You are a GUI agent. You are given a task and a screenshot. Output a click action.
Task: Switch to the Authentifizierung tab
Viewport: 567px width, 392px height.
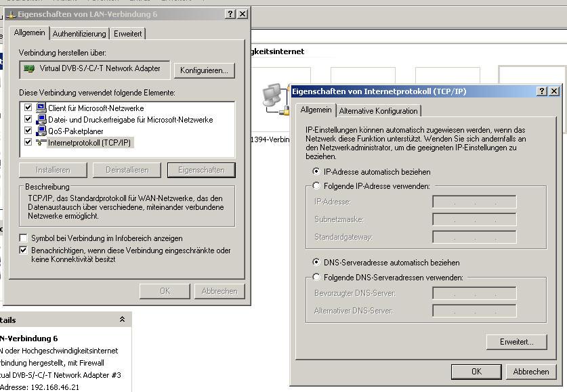(79, 34)
